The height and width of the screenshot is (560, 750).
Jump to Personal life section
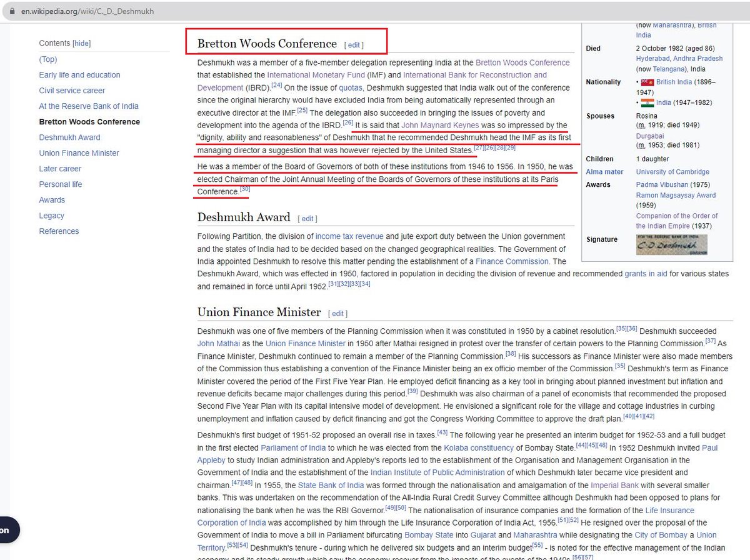(61, 184)
